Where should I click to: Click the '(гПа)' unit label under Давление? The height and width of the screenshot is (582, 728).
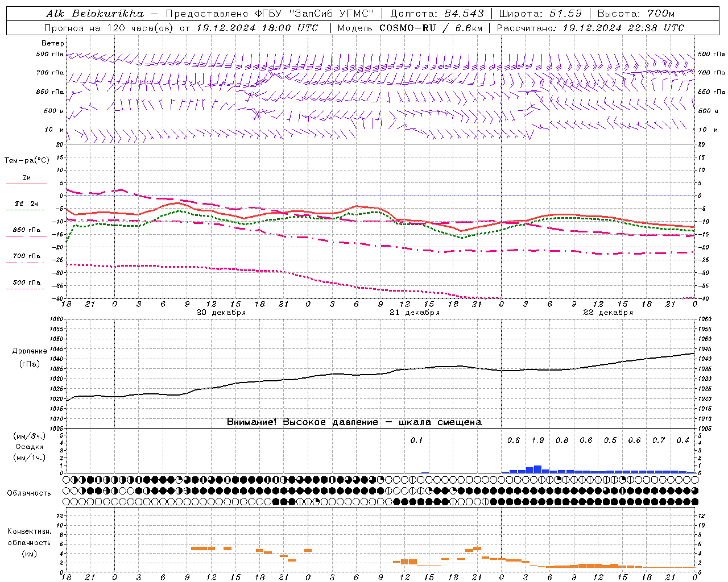click(30, 364)
